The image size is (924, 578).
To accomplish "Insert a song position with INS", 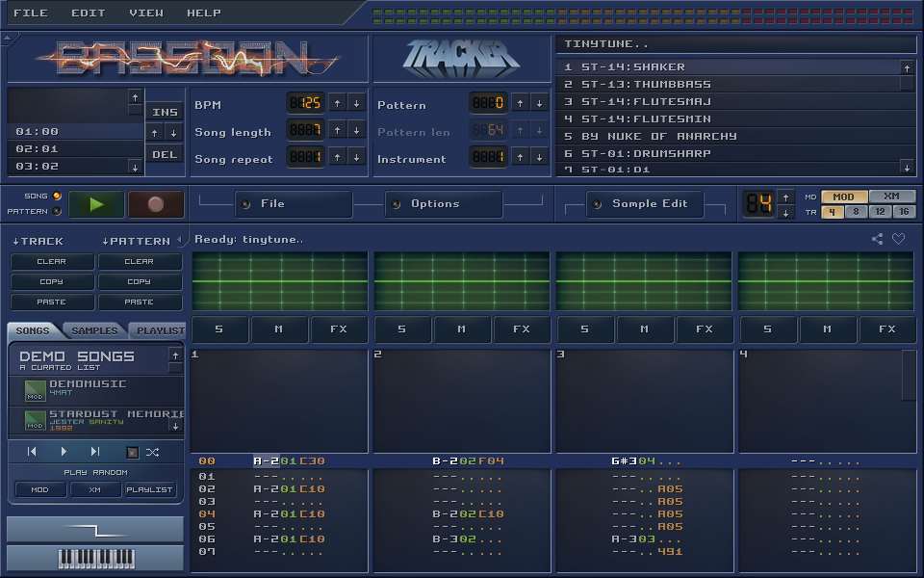I will point(165,112).
